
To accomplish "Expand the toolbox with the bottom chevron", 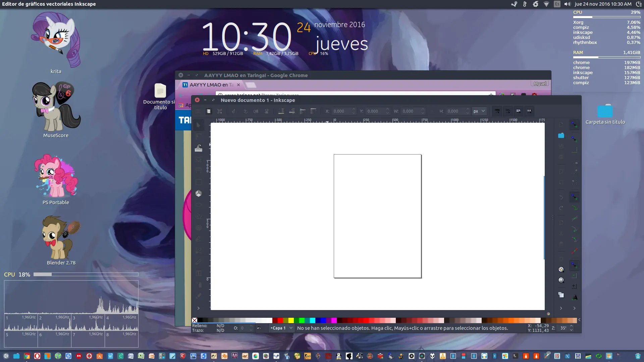I will pos(199,308).
